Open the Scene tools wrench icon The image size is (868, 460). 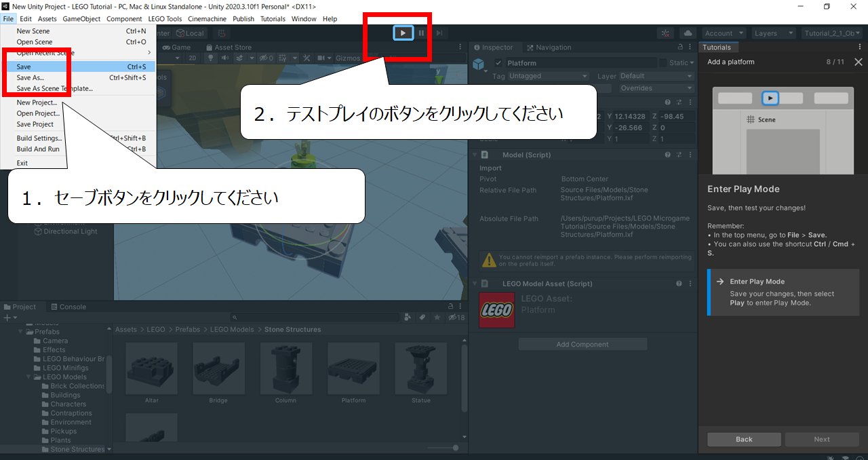(307, 58)
